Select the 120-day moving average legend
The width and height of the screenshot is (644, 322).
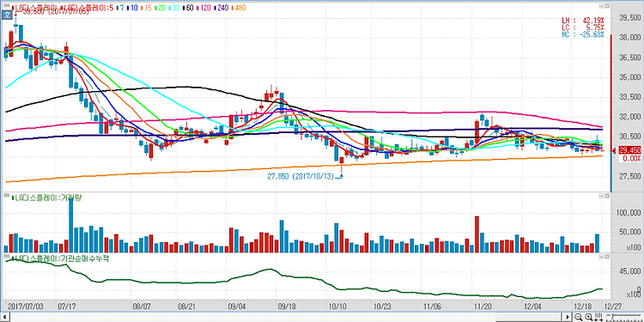point(203,8)
